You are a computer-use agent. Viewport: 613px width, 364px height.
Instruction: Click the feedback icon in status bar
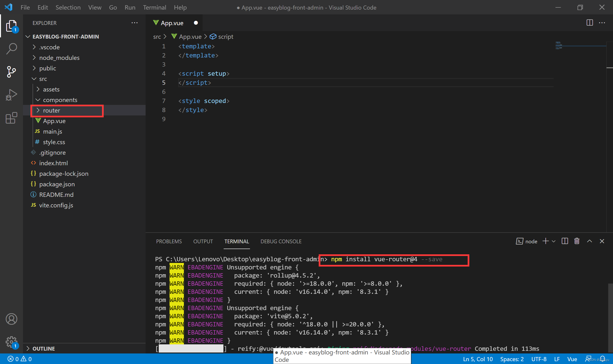coord(588,359)
